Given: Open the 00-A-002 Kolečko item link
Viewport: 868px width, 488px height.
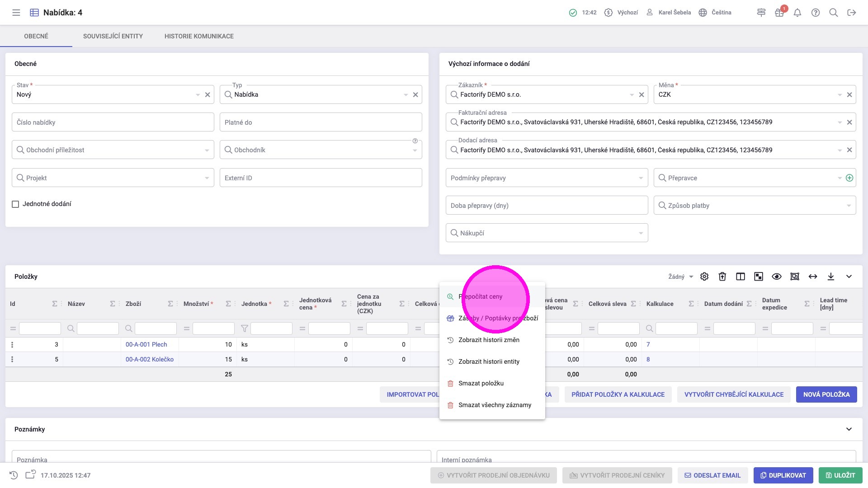Looking at the screenshot, I should (x=150, y=360).
